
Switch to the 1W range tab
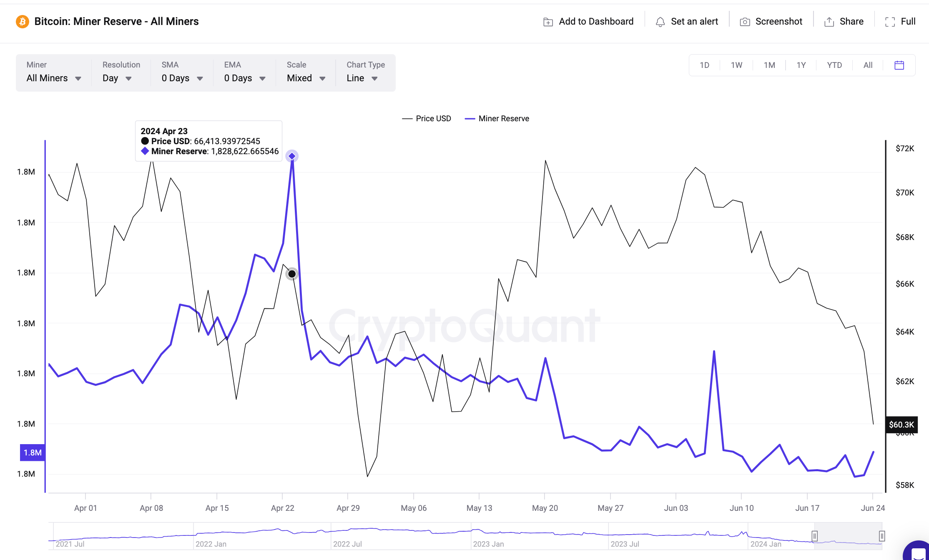click(x=736, y=65)
